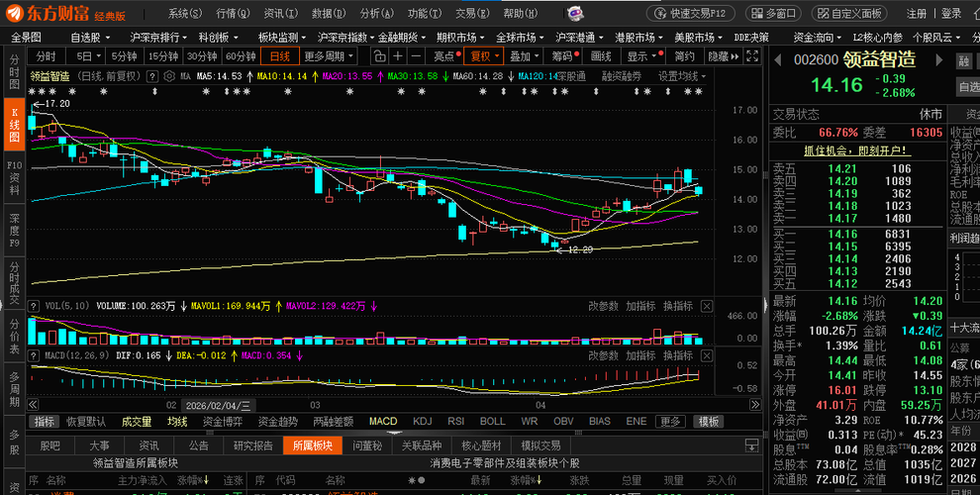Toggle OBV indicator
The height and width of the screenshot is (495, 980).
click(x=563, y=422)
